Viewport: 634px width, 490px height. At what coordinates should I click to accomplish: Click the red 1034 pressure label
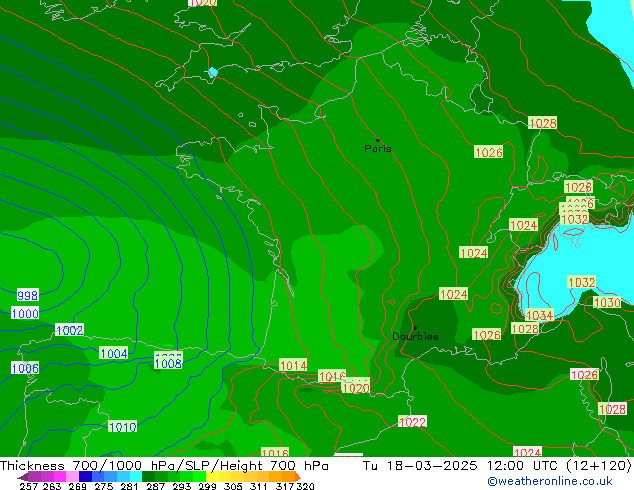coord(539,315)
